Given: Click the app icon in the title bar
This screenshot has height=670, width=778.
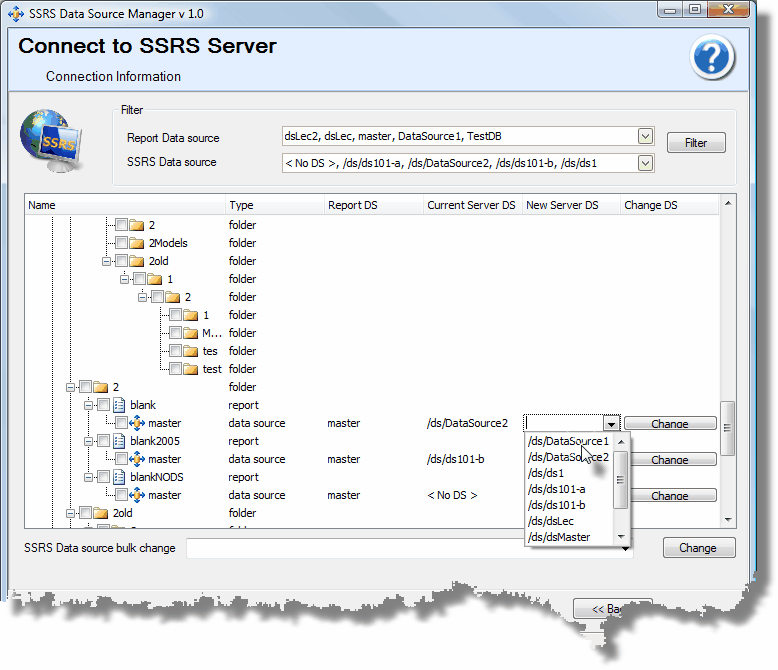Looking at the screenshot, I should (x=16, y=13).
